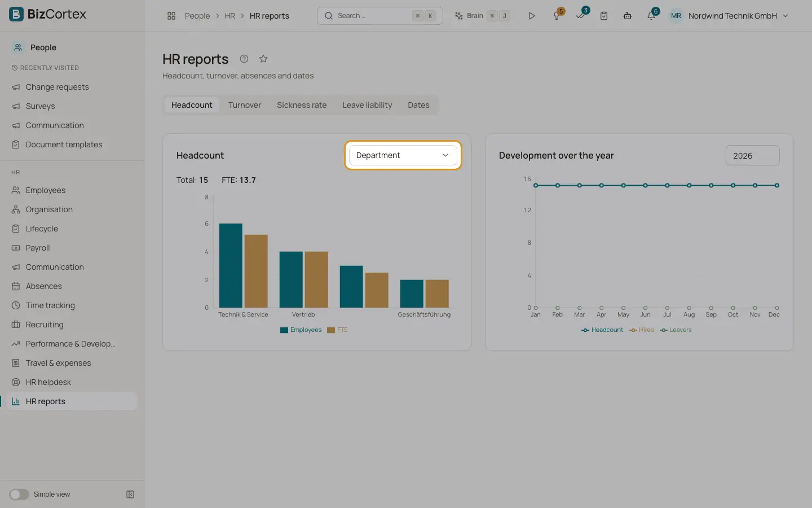Open the 2026 year selector

tap(752, 156)
